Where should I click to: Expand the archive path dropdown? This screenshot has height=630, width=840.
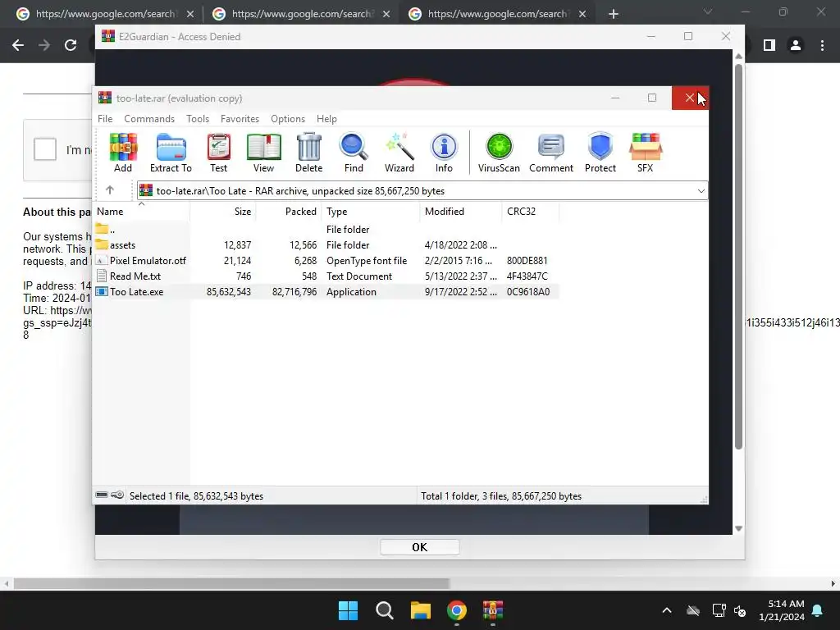pyautogui.click(x=701, y=190)
